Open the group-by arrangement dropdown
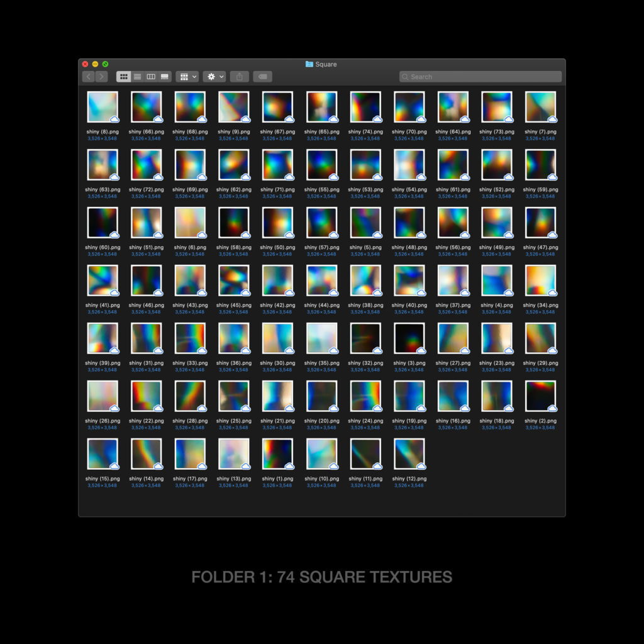This screenshot has width=644, height=644. (187, 77)
